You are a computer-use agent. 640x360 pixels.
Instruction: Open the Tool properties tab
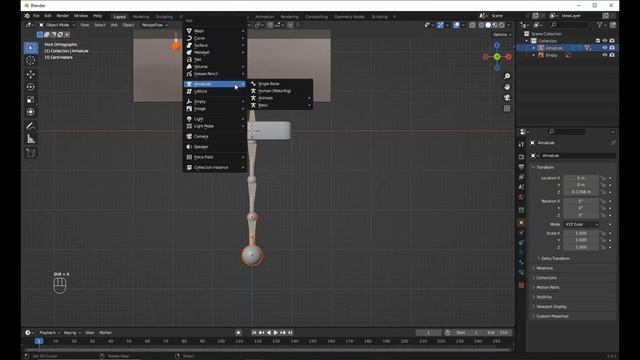[x=521, y=144]
